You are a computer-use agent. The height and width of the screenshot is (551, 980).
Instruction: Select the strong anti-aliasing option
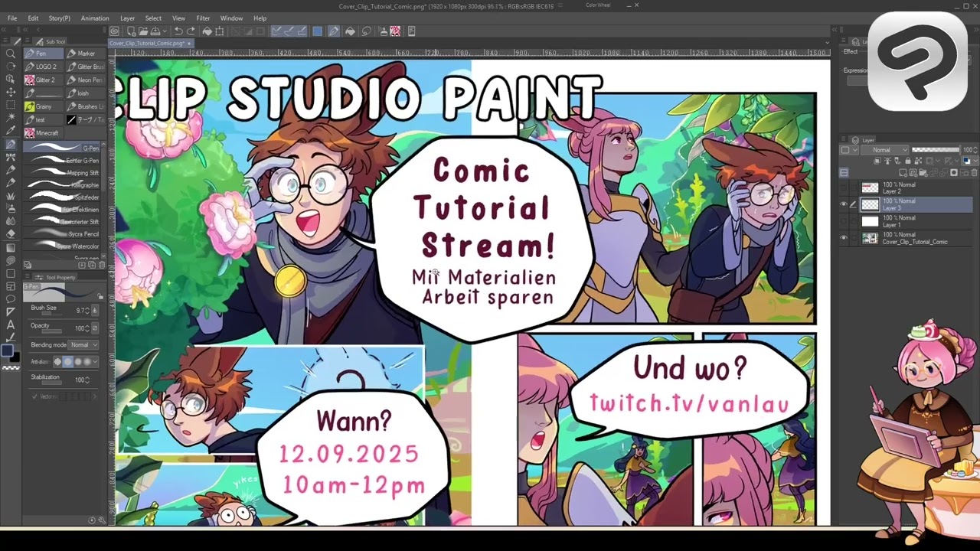(86, 361)
